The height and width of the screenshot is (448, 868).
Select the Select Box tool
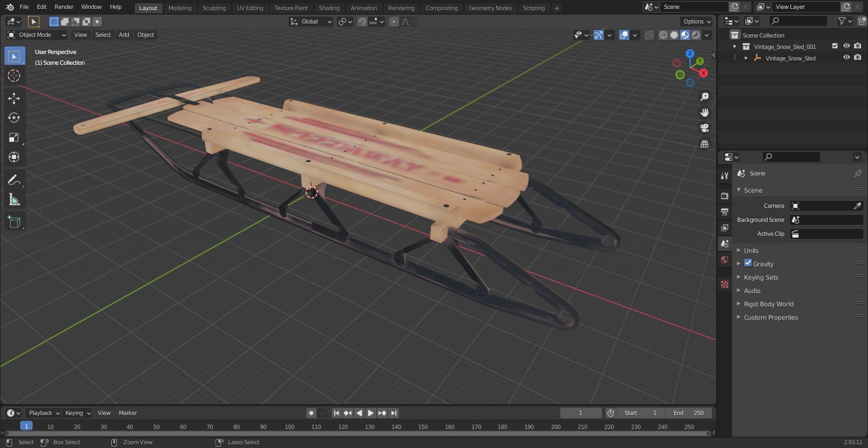[14, 56]
